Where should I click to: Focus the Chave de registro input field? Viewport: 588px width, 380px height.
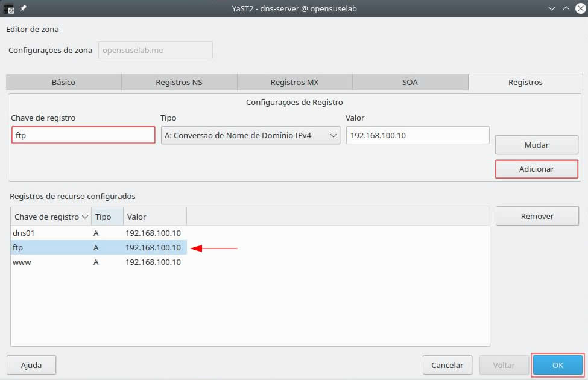[x=83, y=135]
